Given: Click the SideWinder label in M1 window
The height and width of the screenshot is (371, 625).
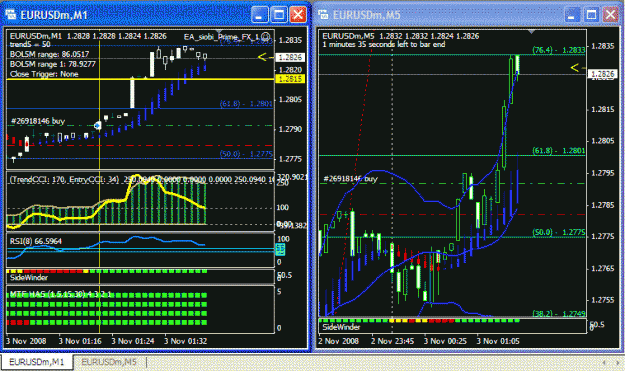Looking at the screenshot, I should click(x=29, y=277).
